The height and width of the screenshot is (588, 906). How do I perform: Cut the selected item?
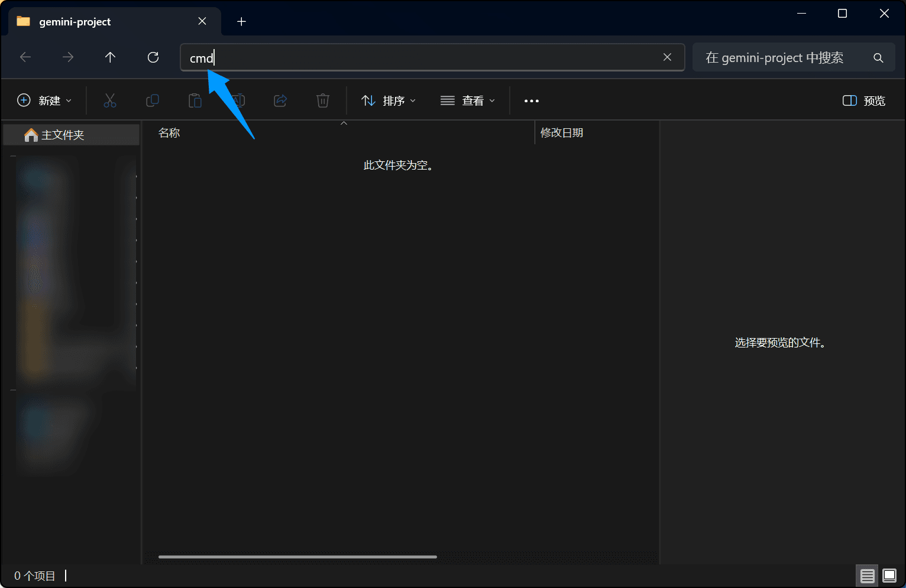[x=110, y=100]
